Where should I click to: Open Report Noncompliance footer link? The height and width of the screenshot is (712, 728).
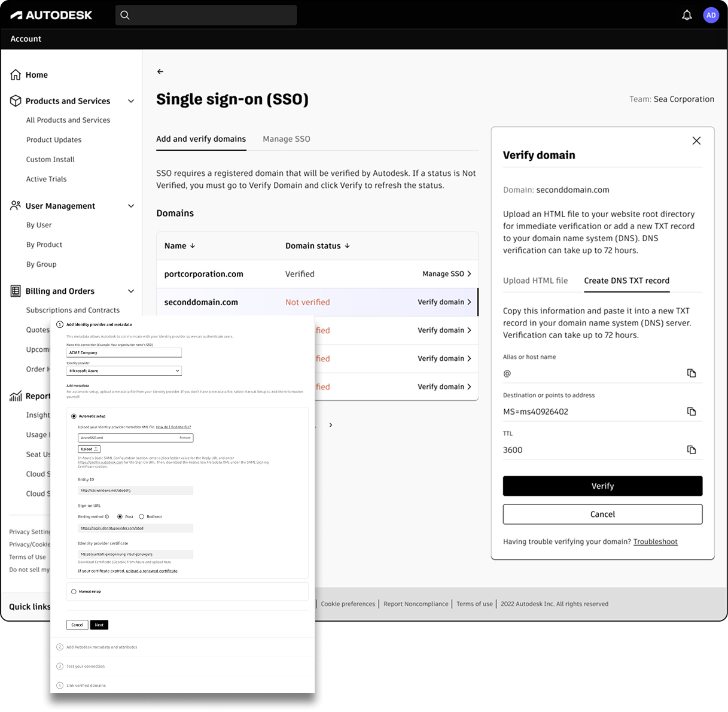(x=416, y=604)
